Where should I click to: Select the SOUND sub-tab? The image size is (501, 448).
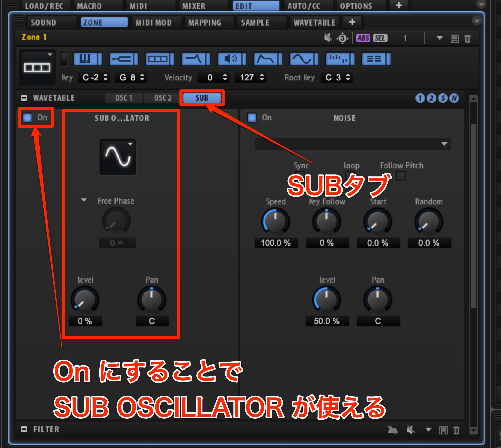click(43, 23)
